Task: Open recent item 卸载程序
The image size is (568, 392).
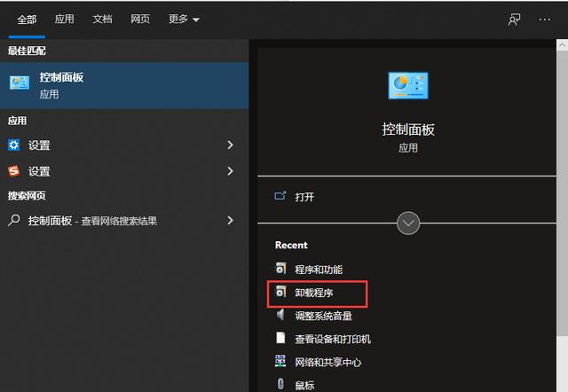Action: 313,293
